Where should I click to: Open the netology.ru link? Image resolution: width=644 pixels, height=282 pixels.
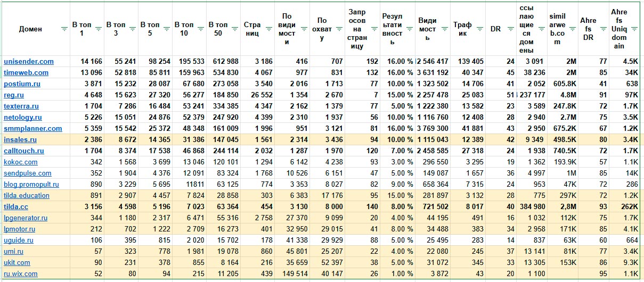[23, 117]
